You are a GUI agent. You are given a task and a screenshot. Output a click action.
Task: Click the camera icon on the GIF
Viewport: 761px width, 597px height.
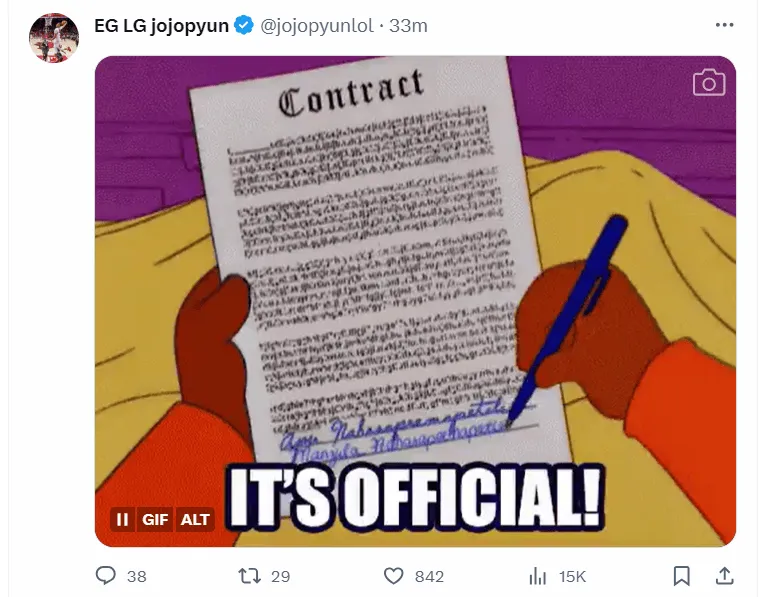click(x=709, y=83)
